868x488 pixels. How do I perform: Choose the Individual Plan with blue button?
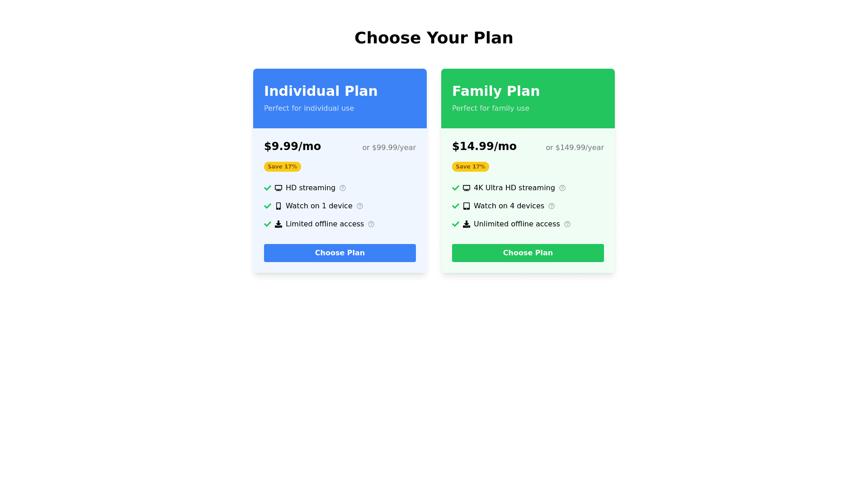[x=340, y=253]
